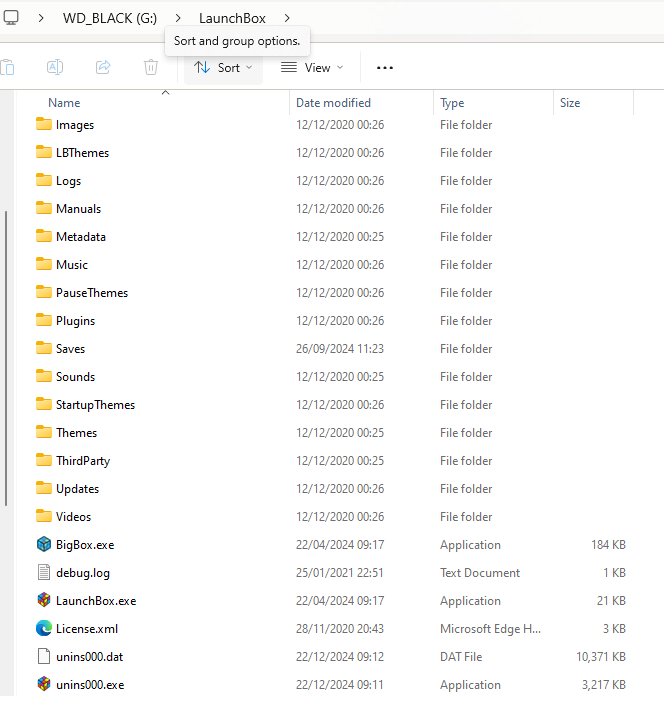Click the This PC monitor icon in address bar
The image size is (664, 705).
pos(11,18)
